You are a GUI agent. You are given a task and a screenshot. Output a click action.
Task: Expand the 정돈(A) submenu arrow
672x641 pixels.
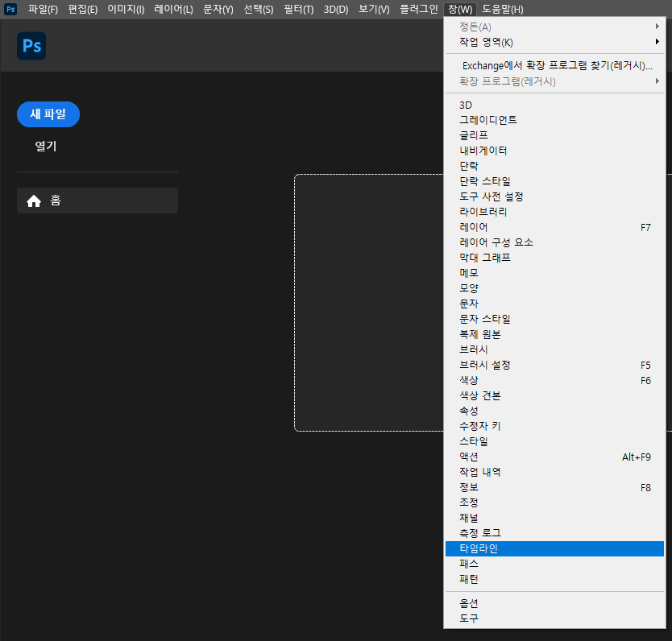657,27
